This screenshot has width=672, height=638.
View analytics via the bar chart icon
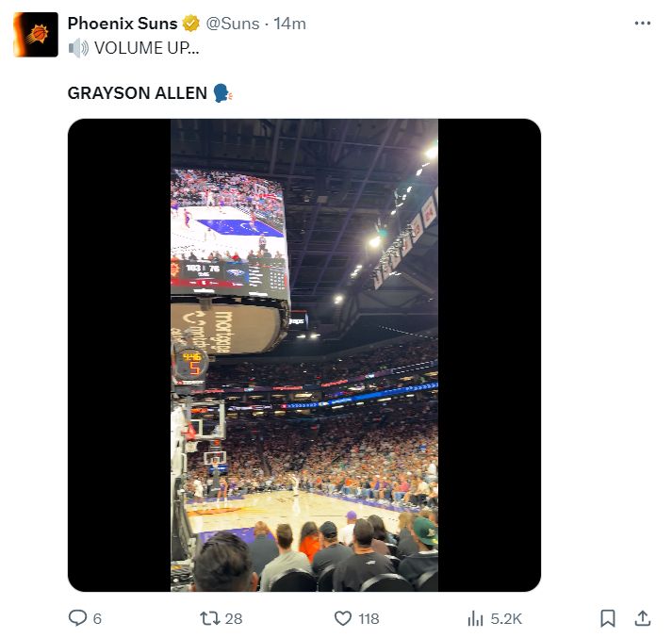click(476, 618)
